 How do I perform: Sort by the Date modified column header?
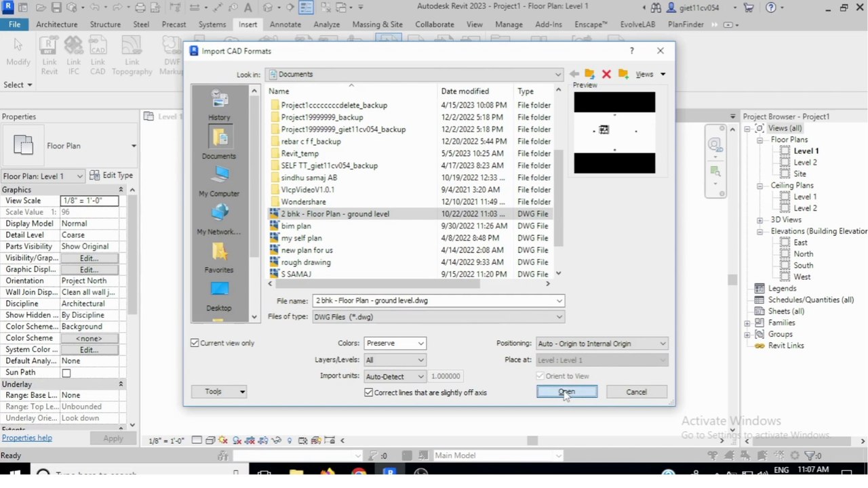(465, 91)
